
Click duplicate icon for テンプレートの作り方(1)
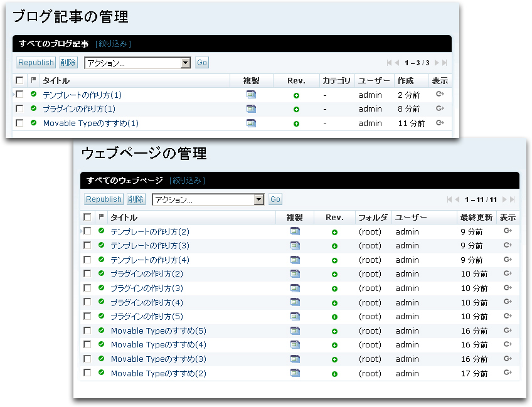pyautogui.click(x=251, y=95)
